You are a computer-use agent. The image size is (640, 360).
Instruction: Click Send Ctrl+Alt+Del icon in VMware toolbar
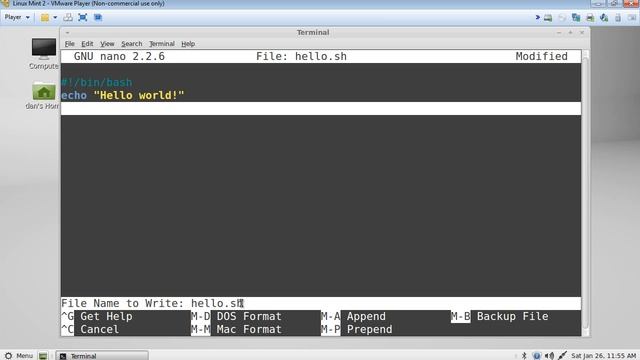pyautogui.click(x=68, y=18)
